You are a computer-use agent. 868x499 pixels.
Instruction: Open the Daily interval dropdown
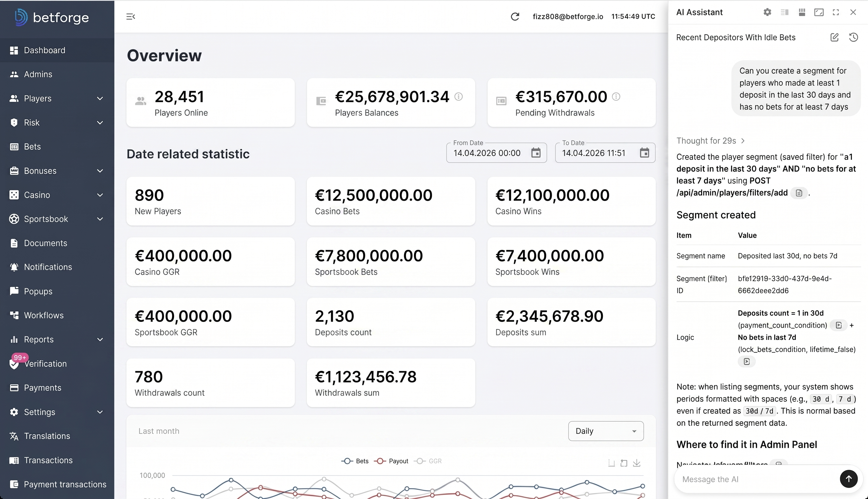pyautogui.click(x=605, y=431)
